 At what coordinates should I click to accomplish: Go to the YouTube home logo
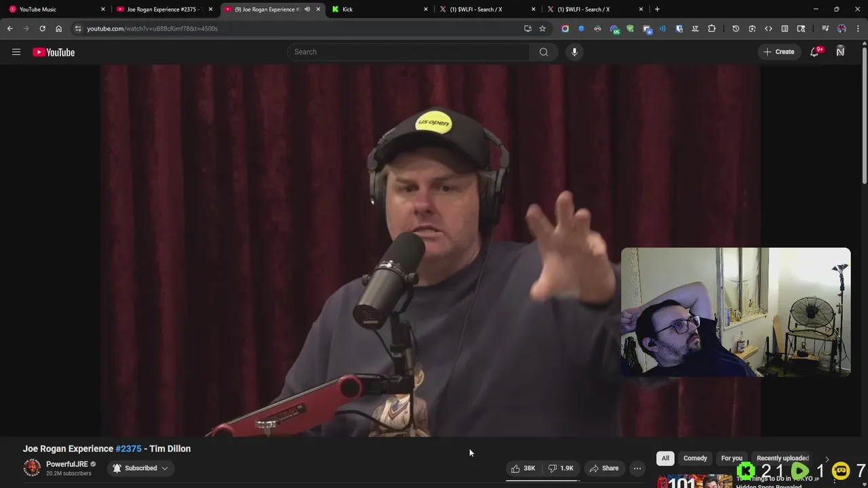pyautogui.click(x=54, y=52)
